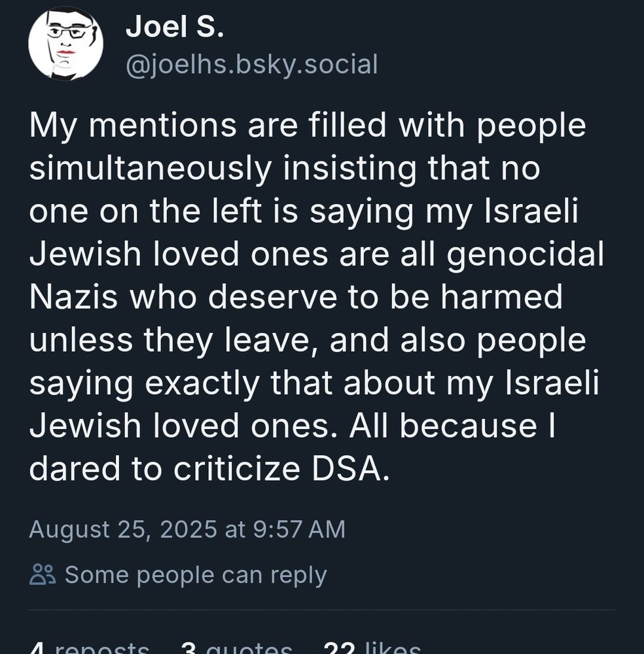Click the people icon beside reply settings
644x654 pixels.
click(x=43, y=575)
